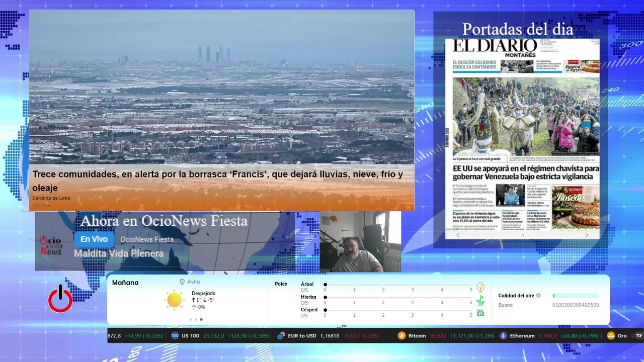This screenshot has height=362, width=644.
Task: Select the third weather pagination dot
Action: [x=201, y=319]
